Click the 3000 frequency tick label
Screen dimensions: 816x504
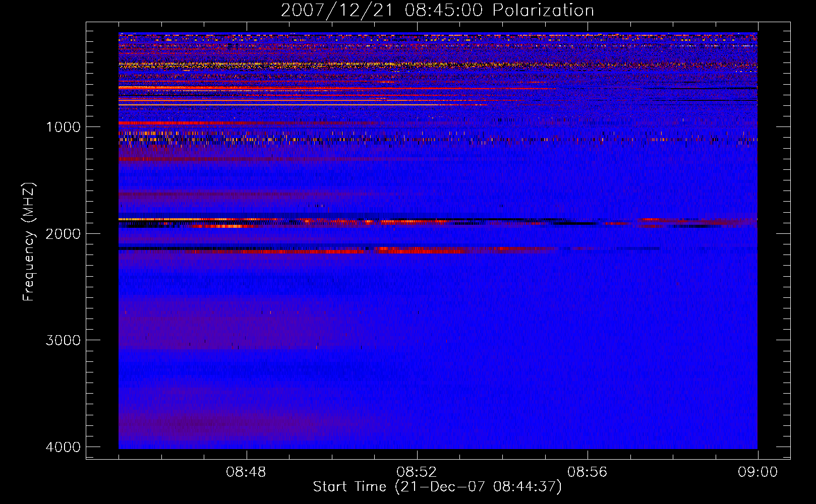(x=63, y=340)
